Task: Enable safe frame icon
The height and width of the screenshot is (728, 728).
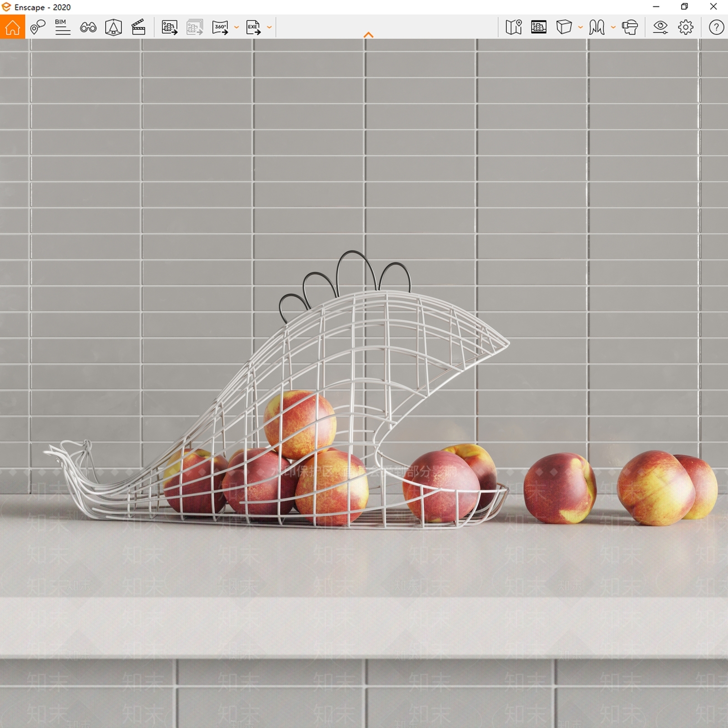Action: pyautogui.click(x=113, y=27)
